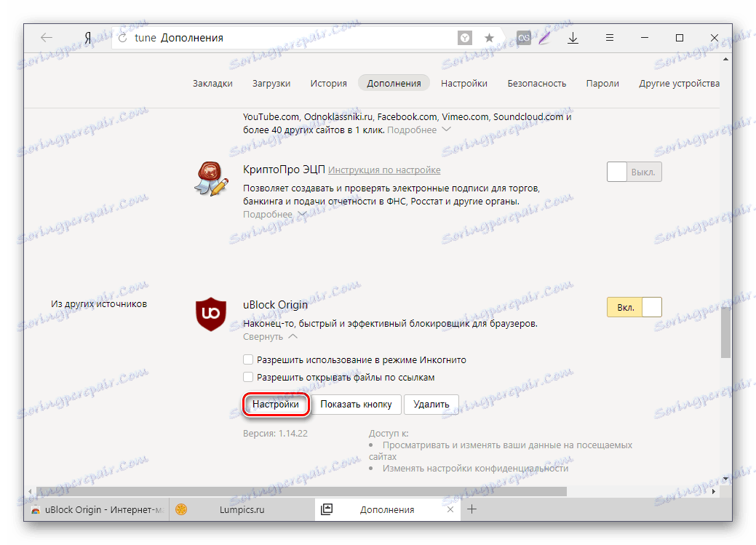
Task: Open the downloads arrow icon
Action: (x=573, y=38)
